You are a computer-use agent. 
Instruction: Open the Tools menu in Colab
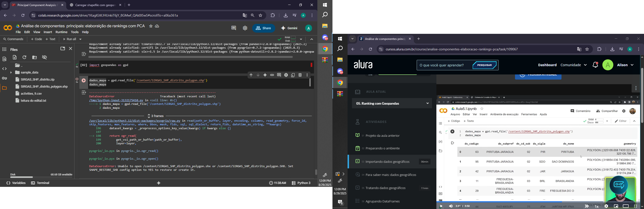tap(75, 32)
